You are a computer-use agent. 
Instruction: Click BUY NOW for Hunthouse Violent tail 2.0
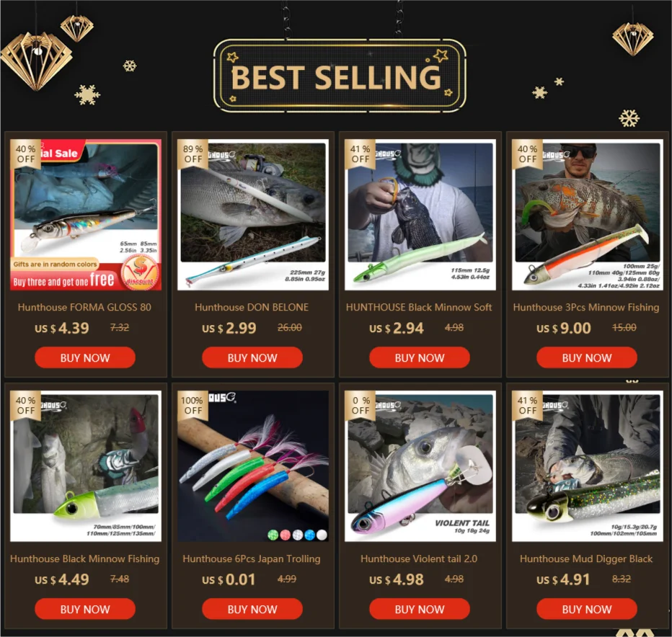[x=420, y=609]
